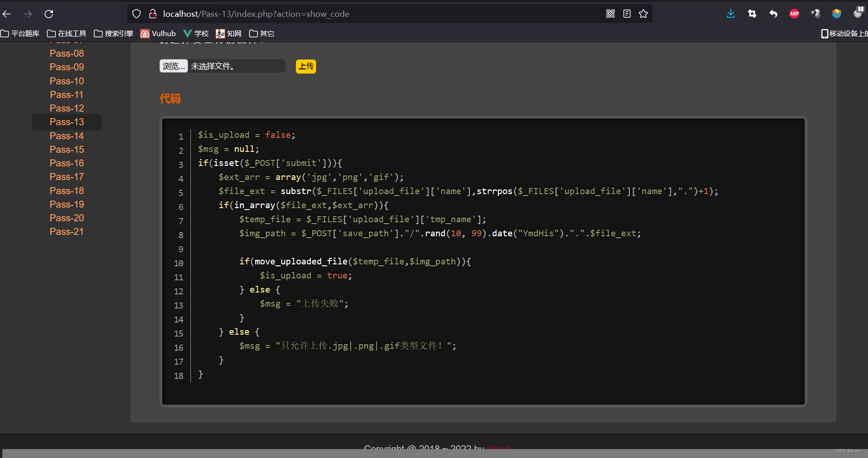This screenshot has height=458, width=868.
Task: Click code line starting '$ext_arr = array'
Action: (x=311, y=177)
